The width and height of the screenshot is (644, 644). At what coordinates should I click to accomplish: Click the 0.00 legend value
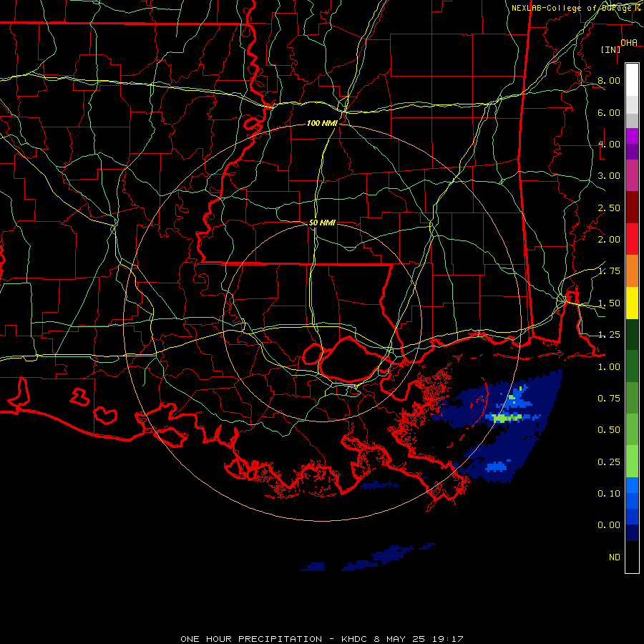point(609,525)
